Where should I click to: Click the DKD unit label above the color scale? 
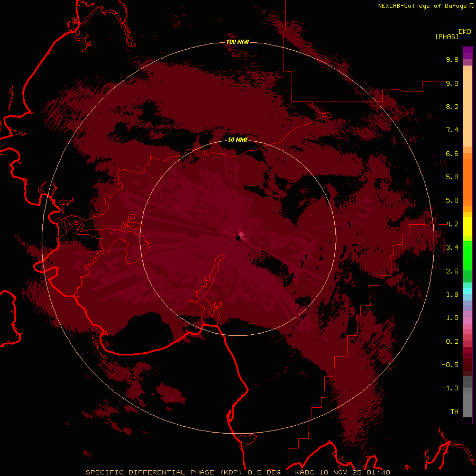tap(465, 32)
